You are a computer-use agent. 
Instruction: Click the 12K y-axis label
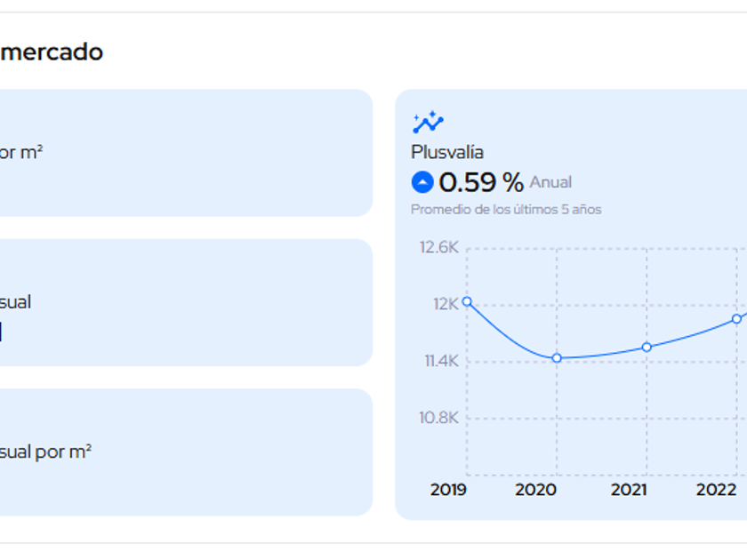point(446,304)
